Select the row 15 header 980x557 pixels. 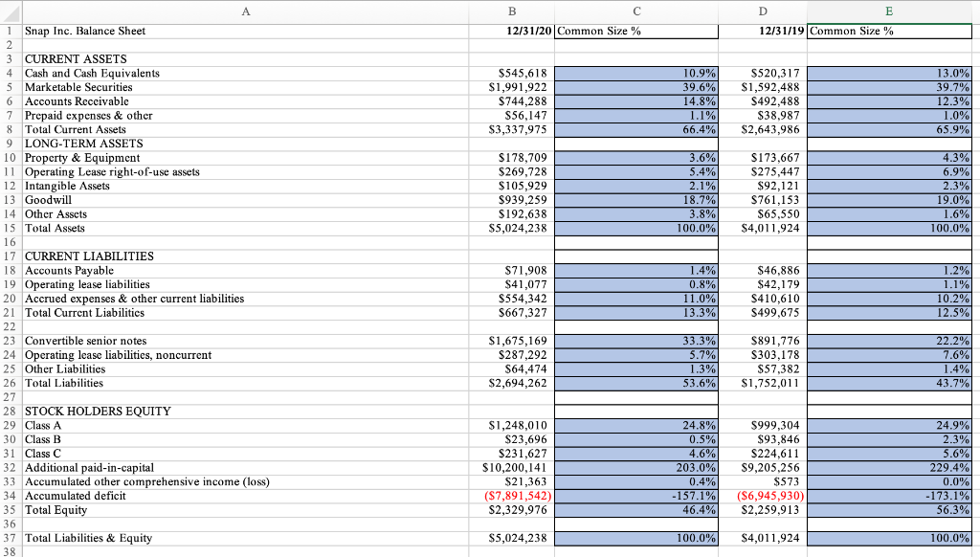tap(11, 228)
